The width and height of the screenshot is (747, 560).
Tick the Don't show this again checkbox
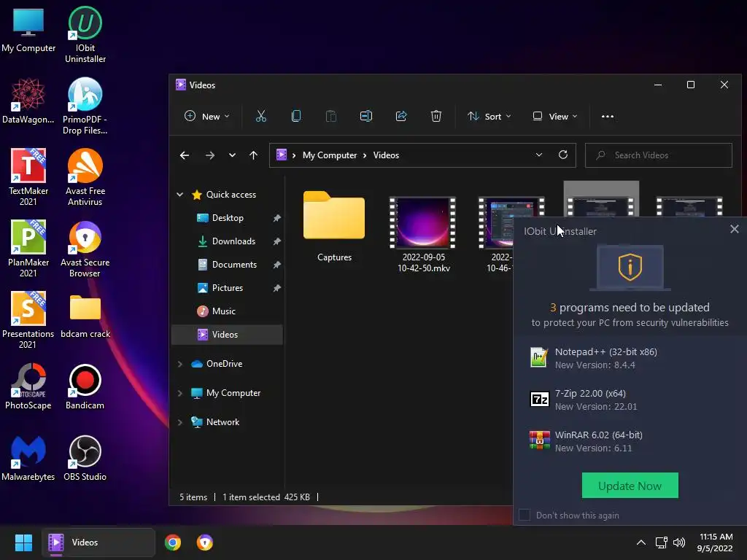pos(525,515)
